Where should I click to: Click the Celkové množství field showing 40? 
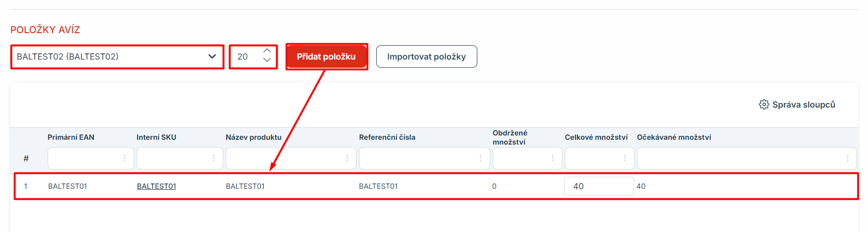(x=599, y=186)
